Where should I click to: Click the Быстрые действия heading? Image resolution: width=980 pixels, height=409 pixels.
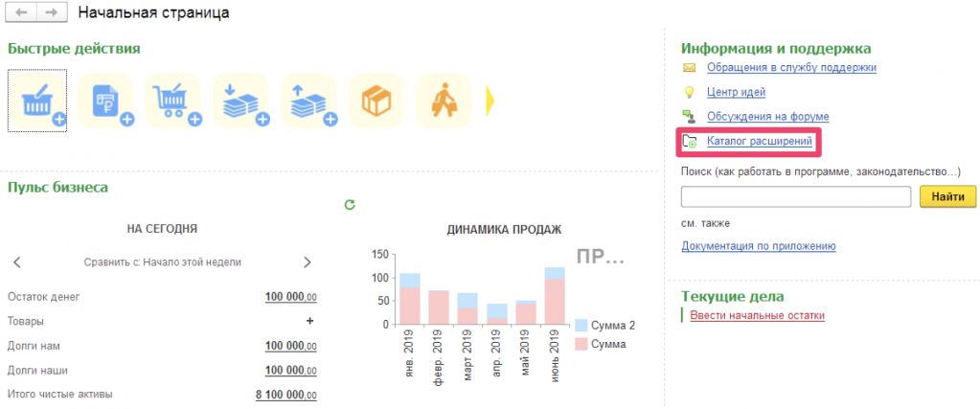pyautogui.click(x=74, y=49)
